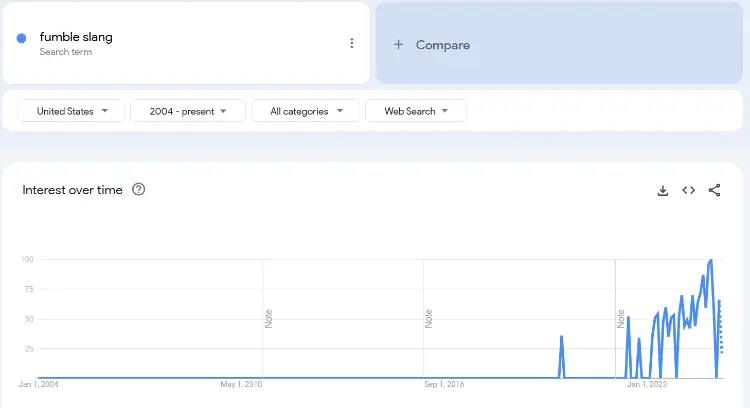The height and width of the screenshot is (408, 750).
Task: Edit the fumble slang search term
Action: click(76, 37)
